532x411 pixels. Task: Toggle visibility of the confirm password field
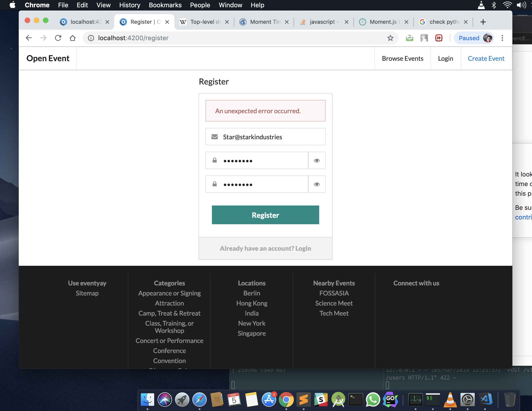(x=317, y=184)
